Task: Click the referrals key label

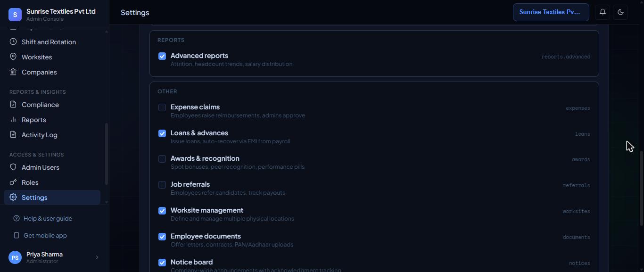Action: [x=577, y=185]
